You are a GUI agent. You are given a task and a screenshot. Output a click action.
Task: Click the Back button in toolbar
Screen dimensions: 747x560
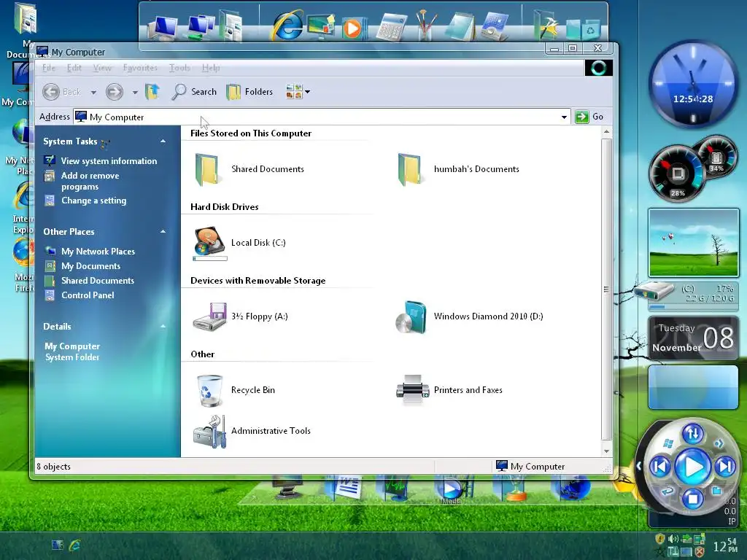62,91
